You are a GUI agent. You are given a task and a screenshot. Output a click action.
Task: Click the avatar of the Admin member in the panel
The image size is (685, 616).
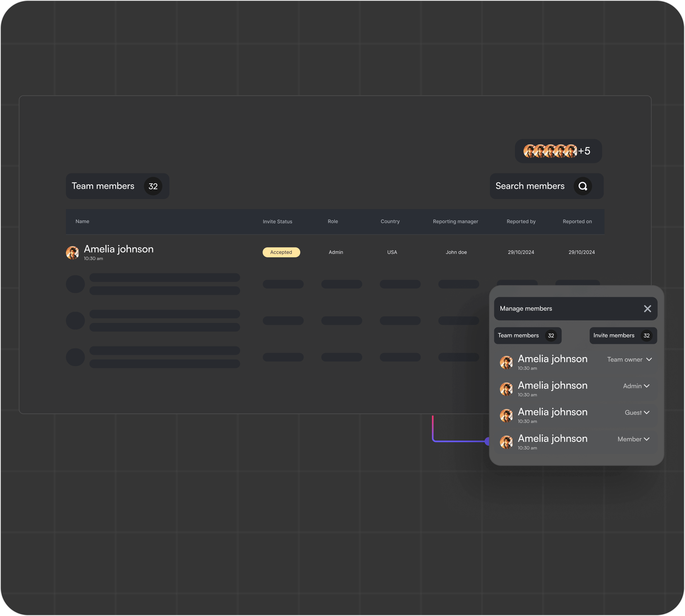tap(506, 389)
